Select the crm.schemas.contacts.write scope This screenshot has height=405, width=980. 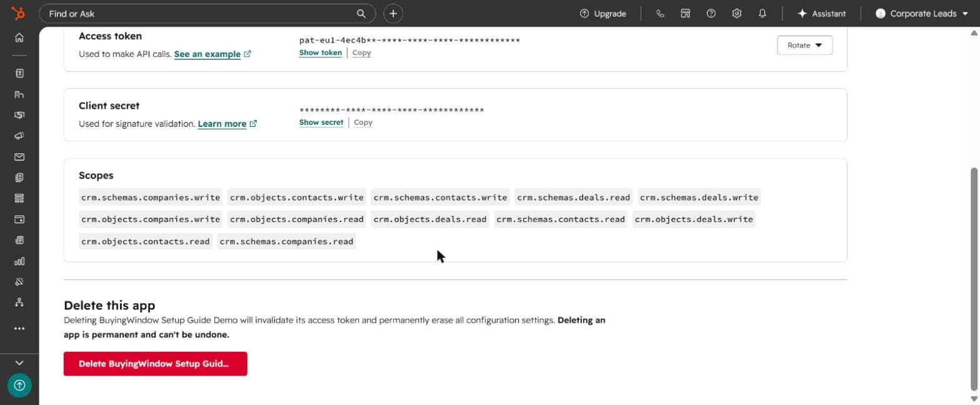point(440,197)
